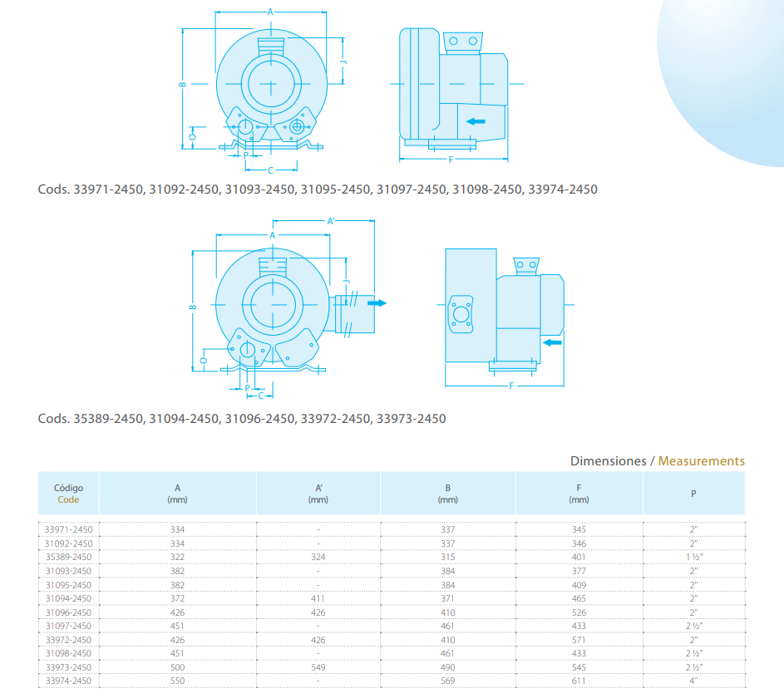Click the Dimensiones / Measurements heading
This screenshot has width=784, height=698.
[x=657, y=460]
